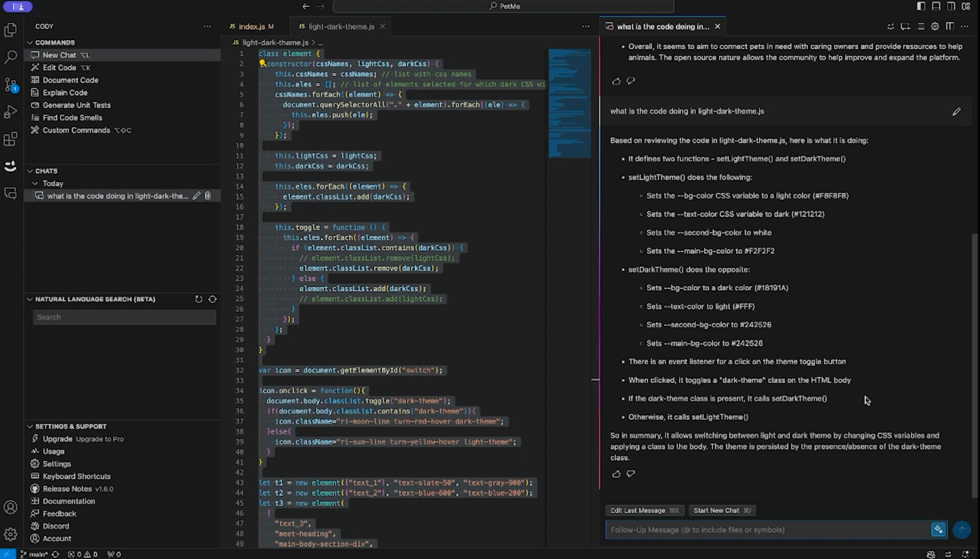This screenshot has height=559, width=980.
Task: Click the Cody smiley icon in the sidebar
Action: tap(10, 166)
